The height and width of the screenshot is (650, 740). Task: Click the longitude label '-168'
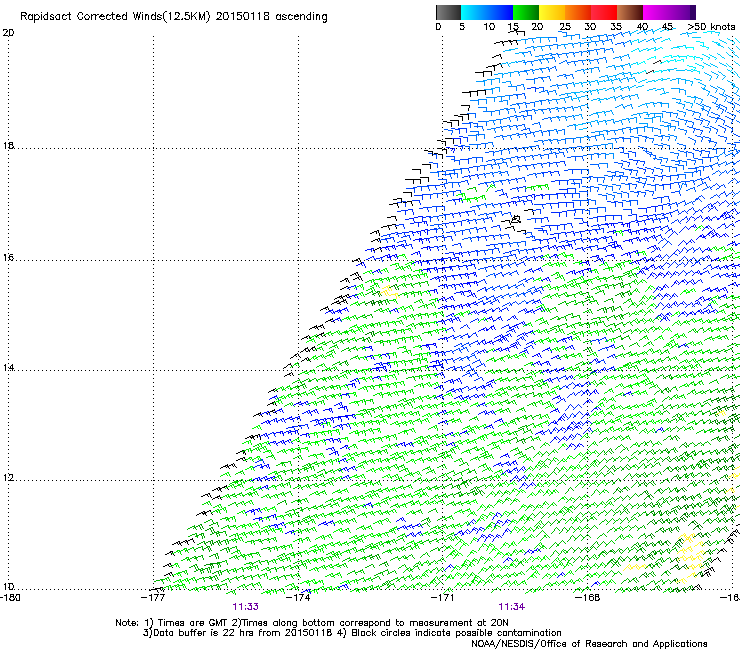coord(587,597)
